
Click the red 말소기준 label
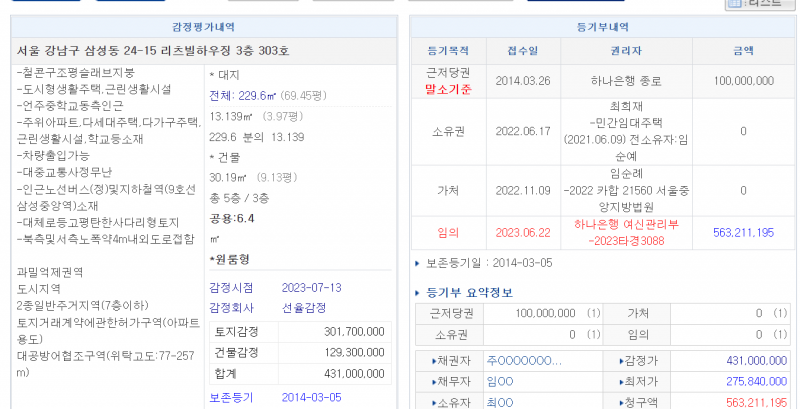(x=447, y=89)
